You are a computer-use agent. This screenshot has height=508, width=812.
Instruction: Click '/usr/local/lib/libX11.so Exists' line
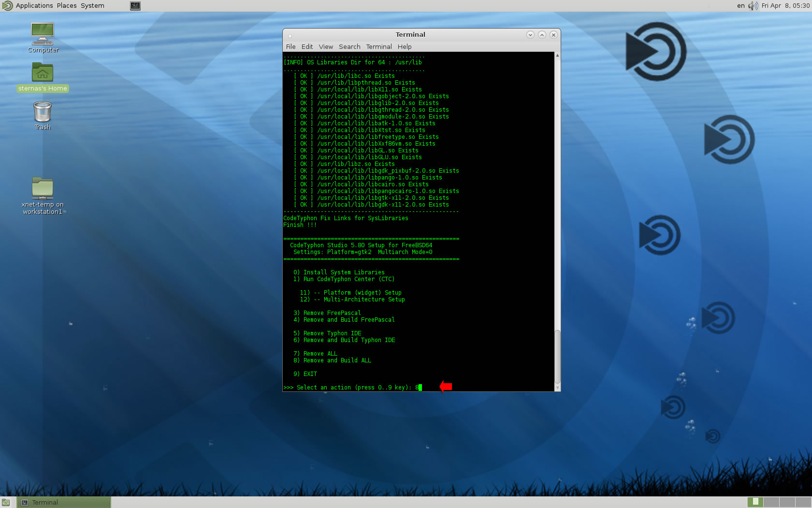click(358, 90)
